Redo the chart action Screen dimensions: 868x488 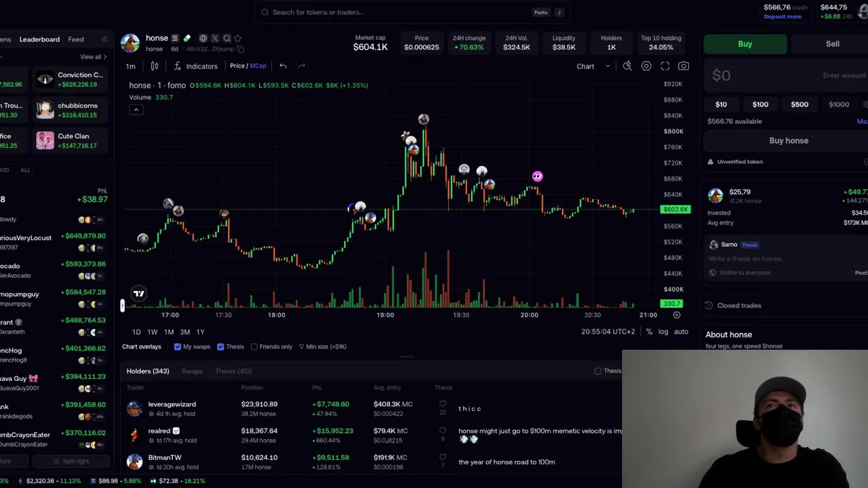pos(302,66)
